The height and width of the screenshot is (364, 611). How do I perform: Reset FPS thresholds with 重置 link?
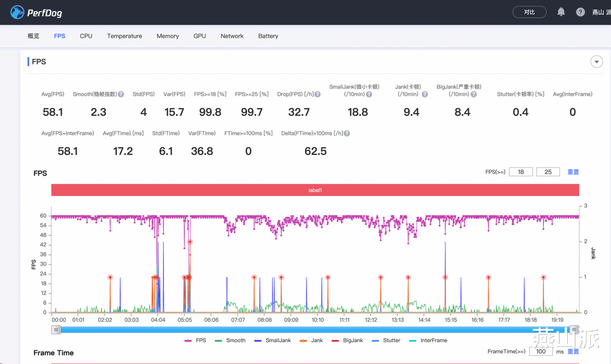point(573,172)
